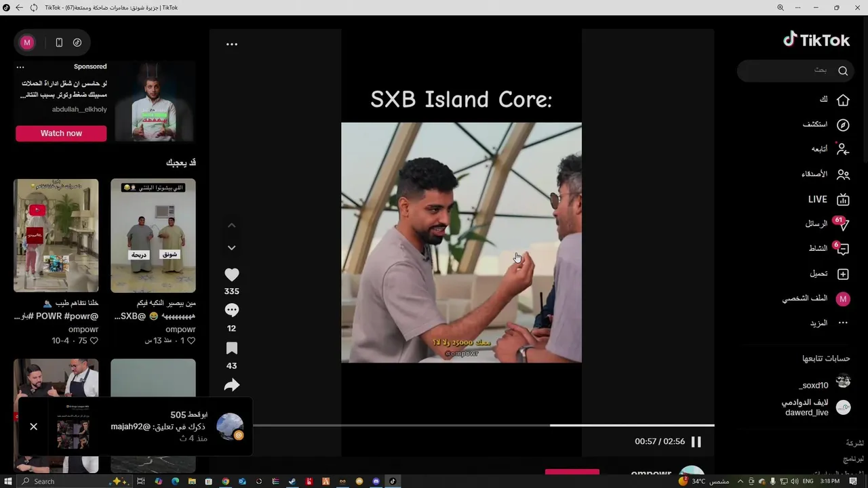Pause the video playback
Image resolution: width=868 pixels, height=488 pixels.
coord(696,442)
